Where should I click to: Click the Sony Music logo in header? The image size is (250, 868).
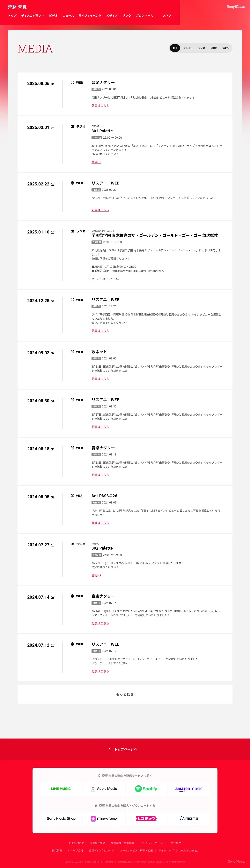[x=235, y=6]
